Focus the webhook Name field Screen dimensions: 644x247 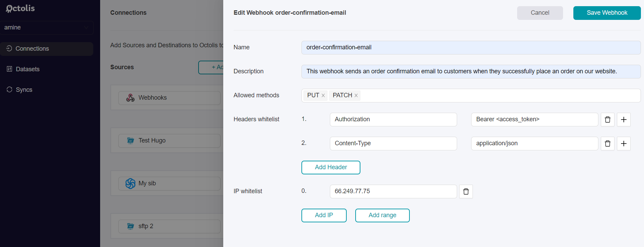coord(471,48)
